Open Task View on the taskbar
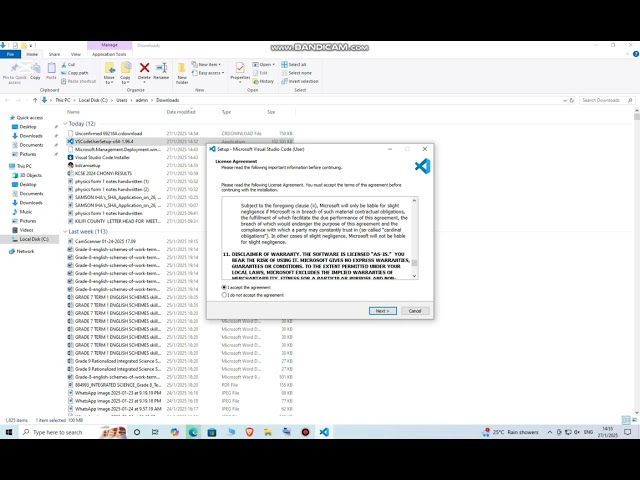 155,432
